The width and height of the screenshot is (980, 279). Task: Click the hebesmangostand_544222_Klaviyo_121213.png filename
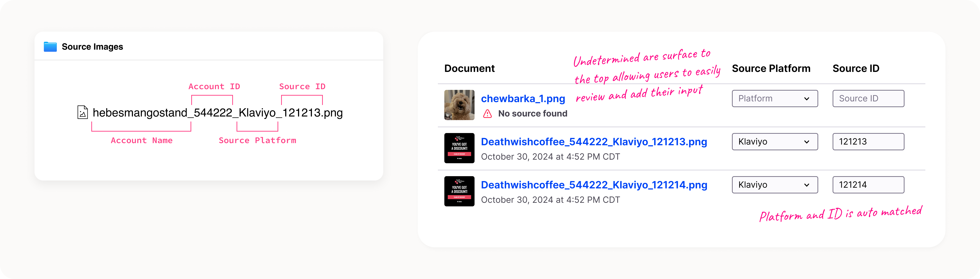218,113
